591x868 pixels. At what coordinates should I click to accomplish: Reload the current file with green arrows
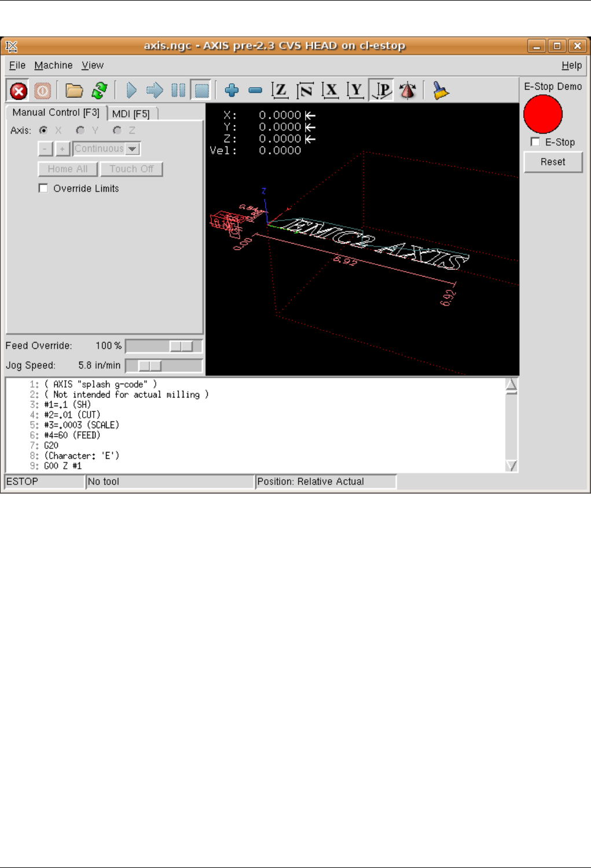tap(100, 91)
